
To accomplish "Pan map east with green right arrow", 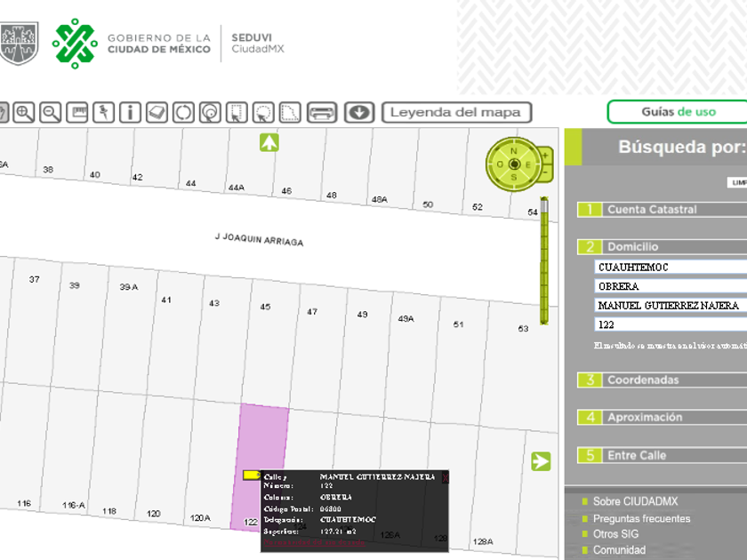I will pos(541,461).
